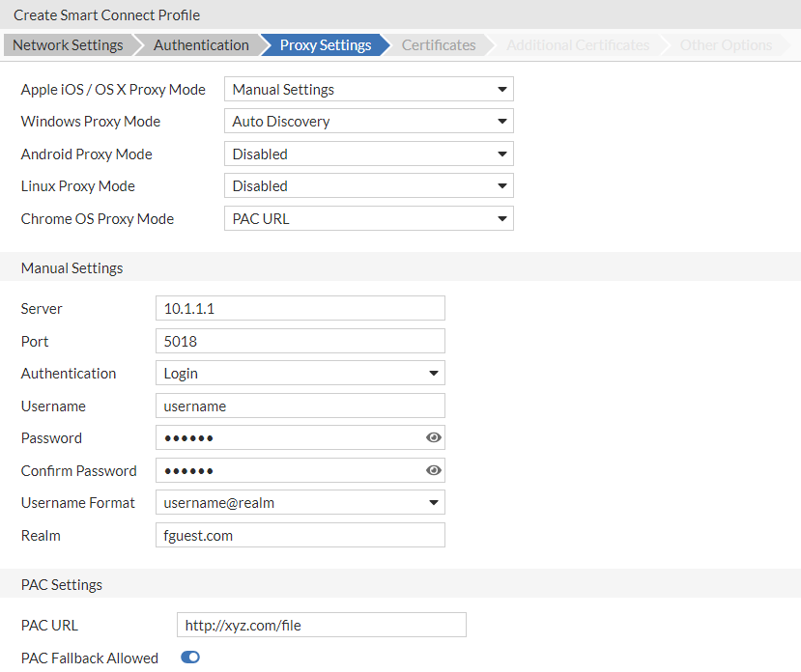Image resolution: width=801 pixels, height=672 pixels.
Task: Click the Server address input field
Action: pos(300,309)
